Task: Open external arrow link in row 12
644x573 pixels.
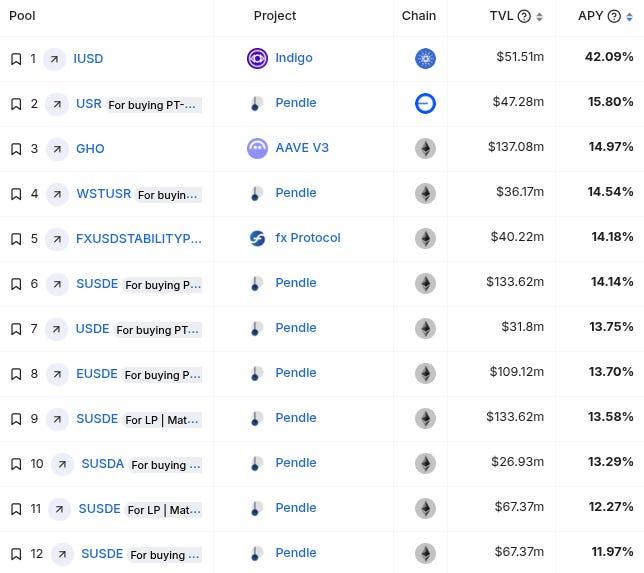Action: 62,554
